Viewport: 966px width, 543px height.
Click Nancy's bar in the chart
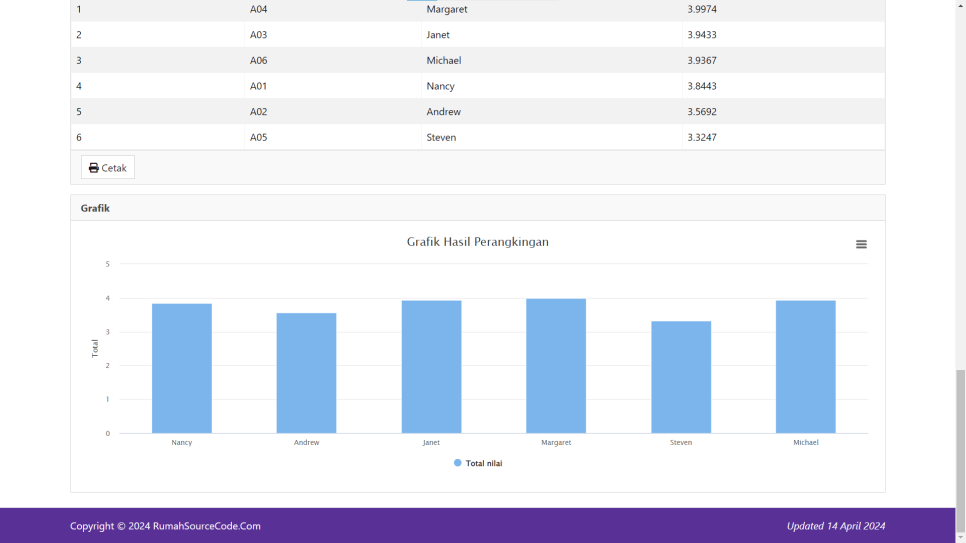(181, 368)
